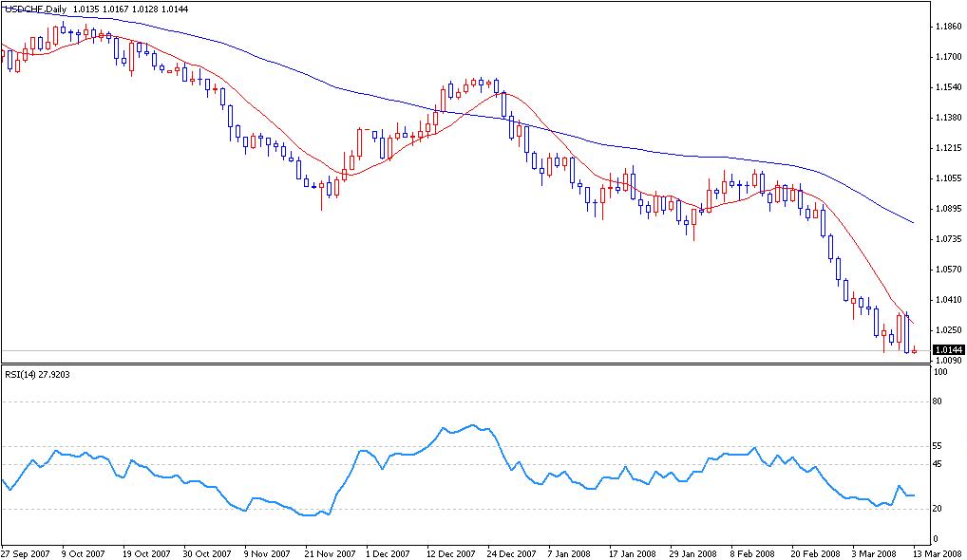Click the USDCHF,Daily chart title
This screenshot has height=560, width=967.
[x=35, y=9]
